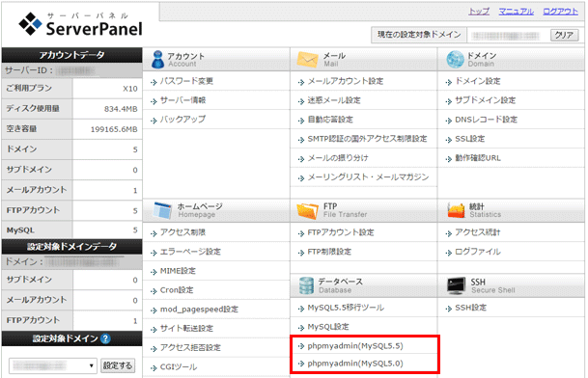Open the トップ link
The height and width of the screenshot is (378, 588).
pos(479,12)
